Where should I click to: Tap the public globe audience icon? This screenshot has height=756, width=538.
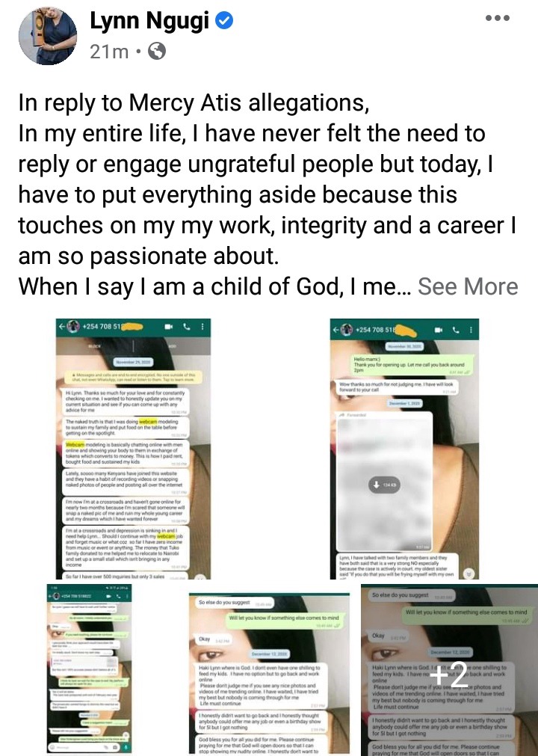[x=156, y=51]
